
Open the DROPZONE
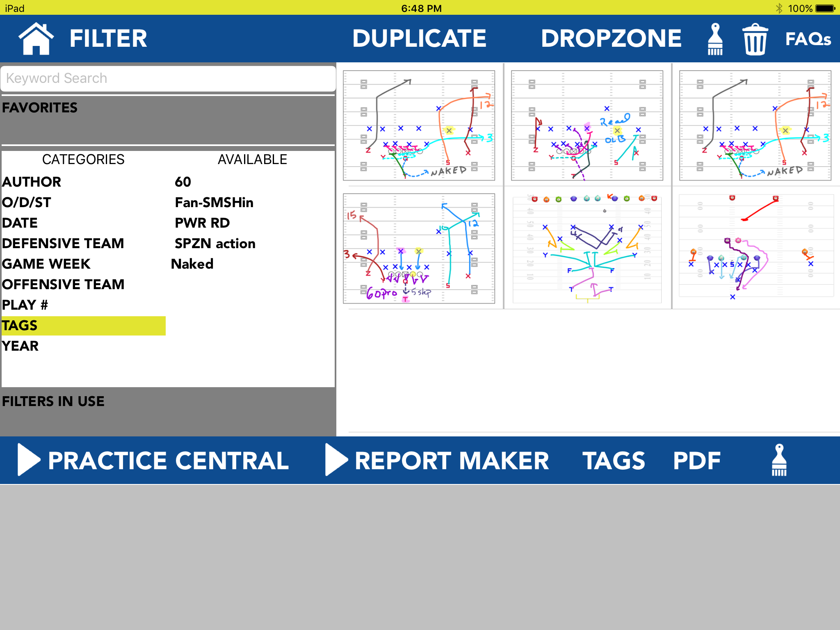click(611, 39)
